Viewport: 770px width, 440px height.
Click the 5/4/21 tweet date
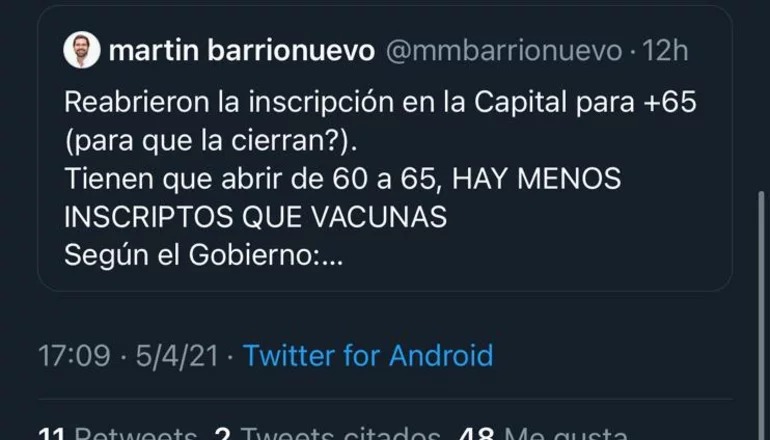(x=177, y=356)
